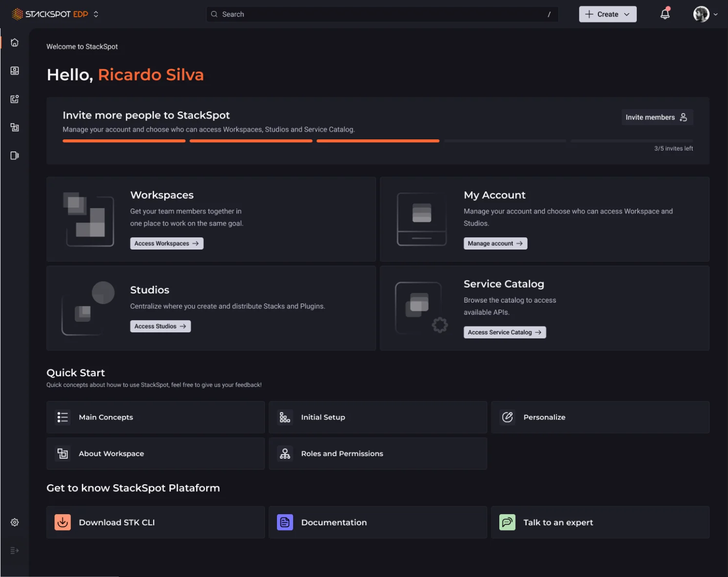Open the user avatar dropdown menu
728x577 pixels.
(706, 14)
